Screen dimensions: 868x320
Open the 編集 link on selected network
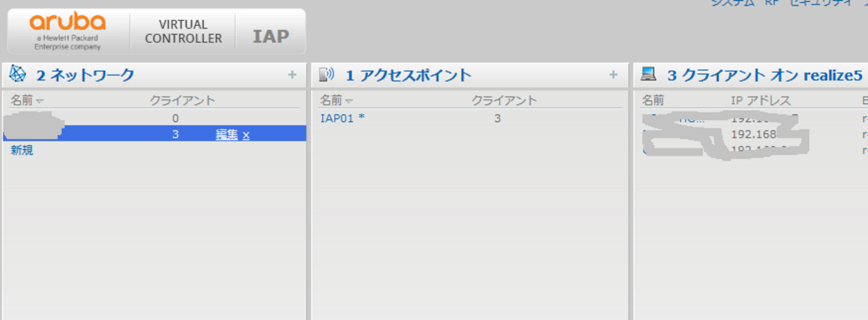point(227,134)
